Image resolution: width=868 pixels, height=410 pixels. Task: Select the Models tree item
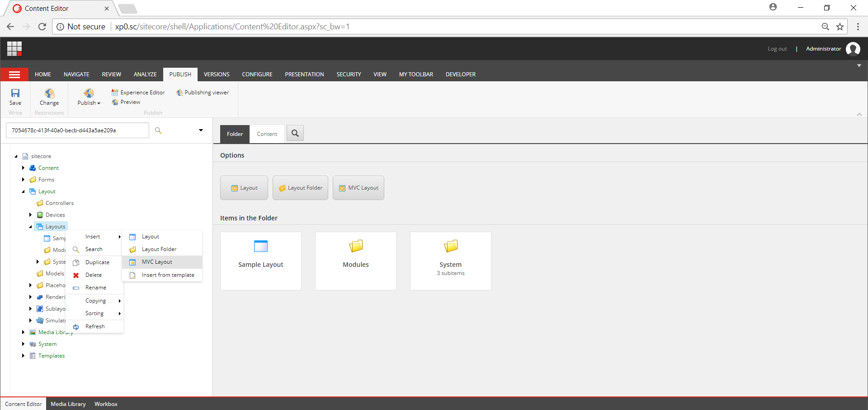(x=55, y=274)
